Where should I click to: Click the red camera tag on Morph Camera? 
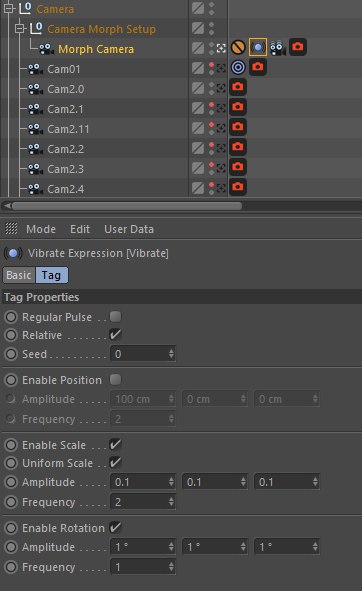298,47
